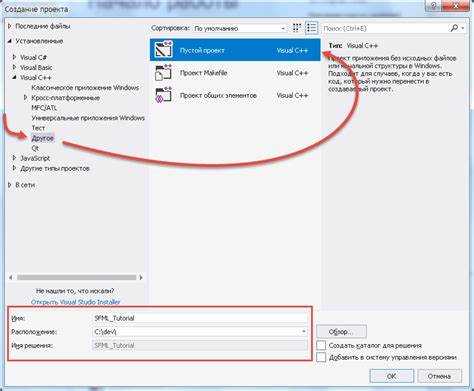Click the tree scrollbar left arrow
Viewport: 474px width, 391px height.
(11, 277)
